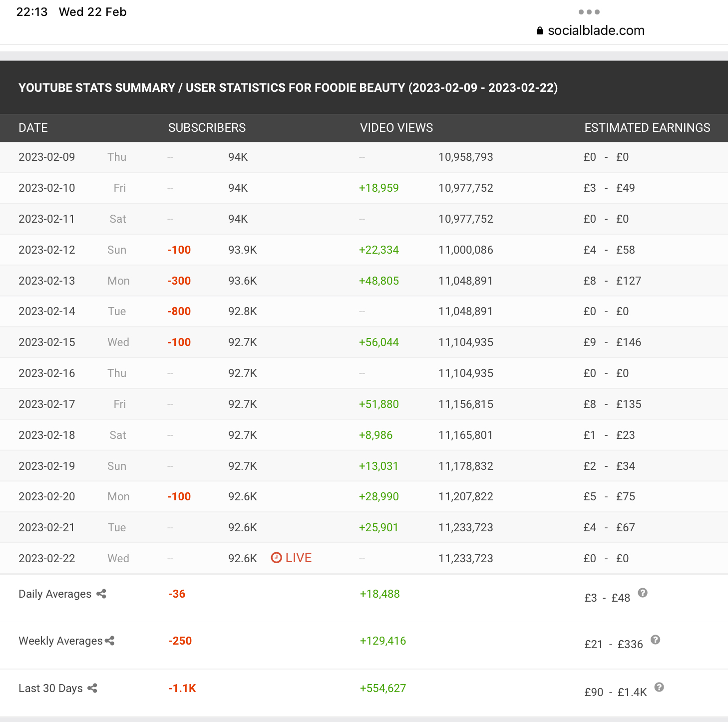Click the 2023-02-20 date cell
The height and width of the screenshot is (722, 728).
pos(47,496)
